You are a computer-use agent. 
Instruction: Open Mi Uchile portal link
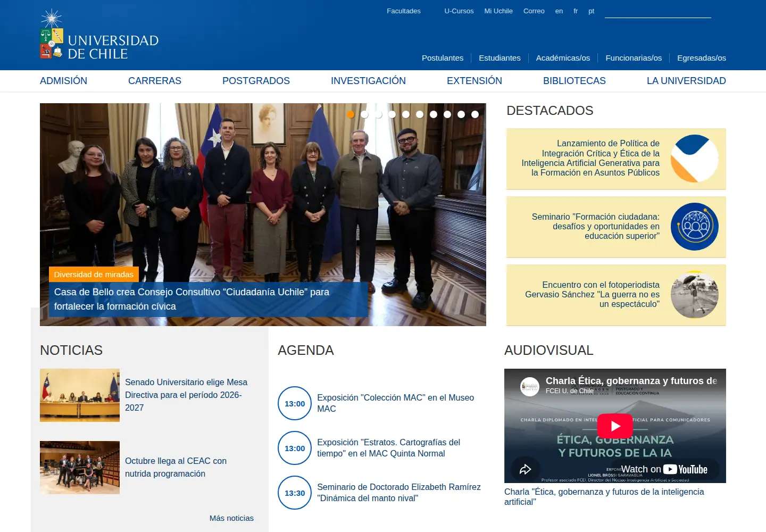(498, 11)
